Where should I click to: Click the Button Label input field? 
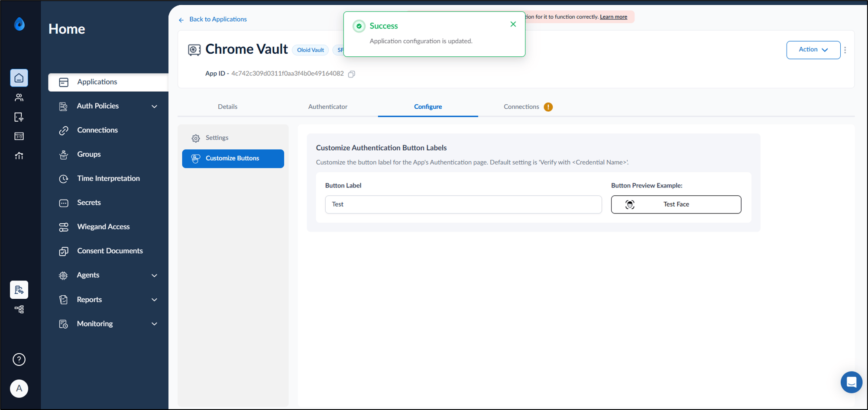click(x=463, y=204)
